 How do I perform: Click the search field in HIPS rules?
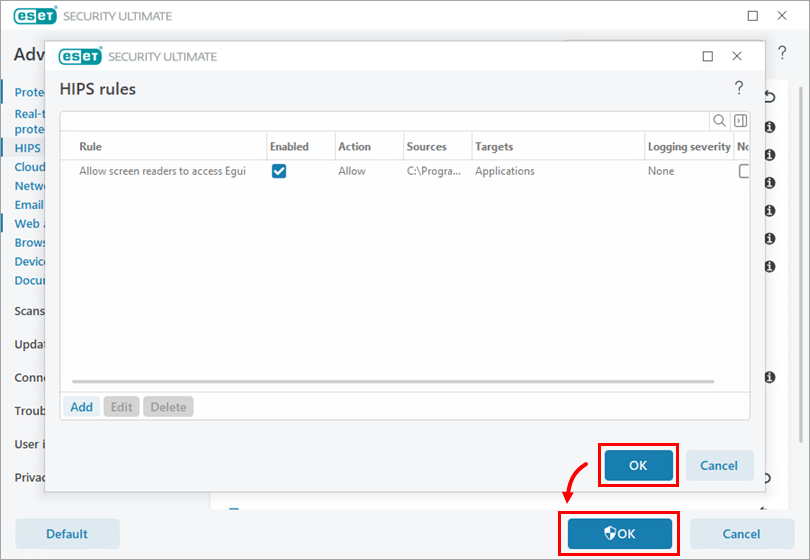[385, 121]
